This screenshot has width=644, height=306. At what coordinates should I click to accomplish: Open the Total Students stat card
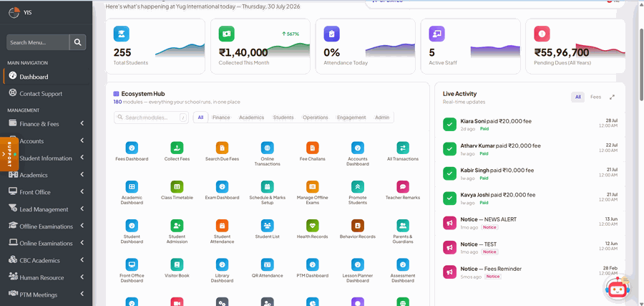pos(155,46)
